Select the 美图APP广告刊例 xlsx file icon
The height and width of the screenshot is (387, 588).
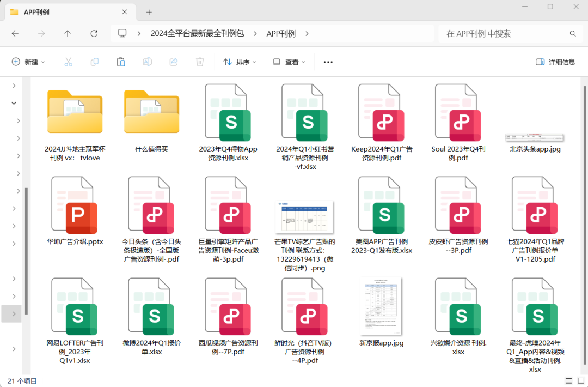381,205
